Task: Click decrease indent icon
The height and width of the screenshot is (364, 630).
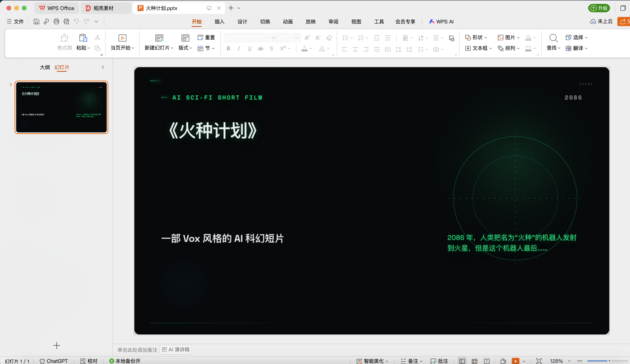Action: [x=377, y=38]
